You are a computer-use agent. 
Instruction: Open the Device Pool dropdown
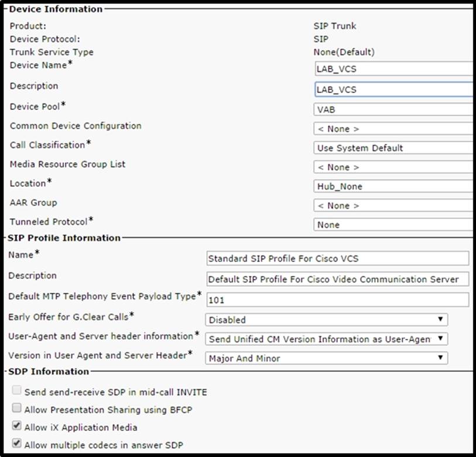392,109
